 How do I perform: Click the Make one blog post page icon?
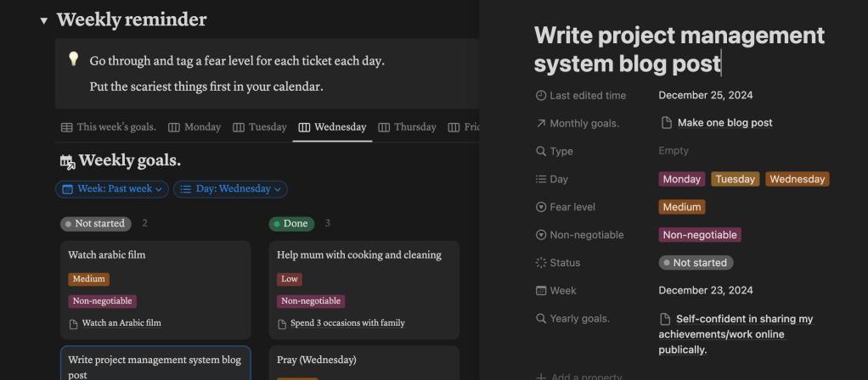(667, 123)
